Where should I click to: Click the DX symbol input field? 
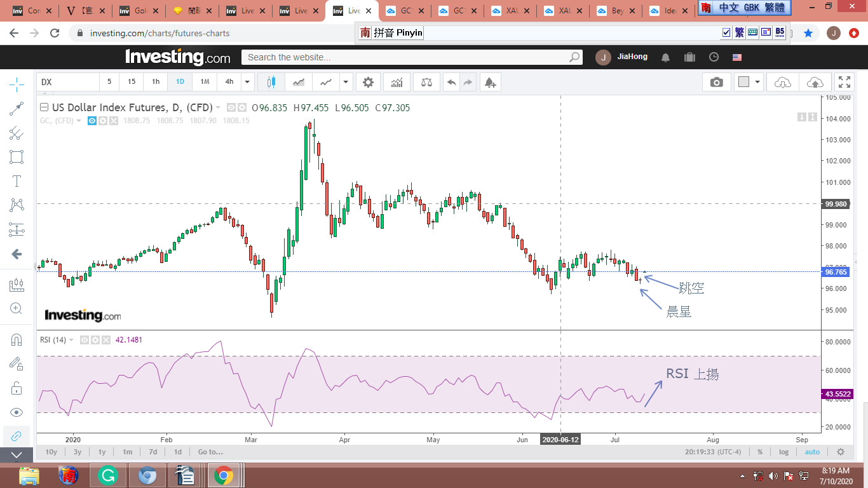tap(68, 82)
